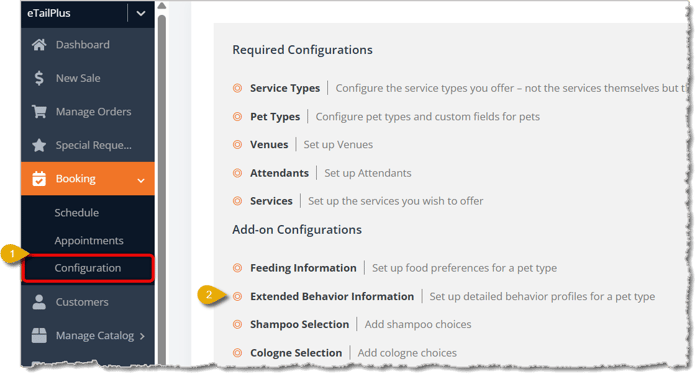Click the bullet icon beside Shampoo Selection
700x377 pixels.
click(238, 324)
